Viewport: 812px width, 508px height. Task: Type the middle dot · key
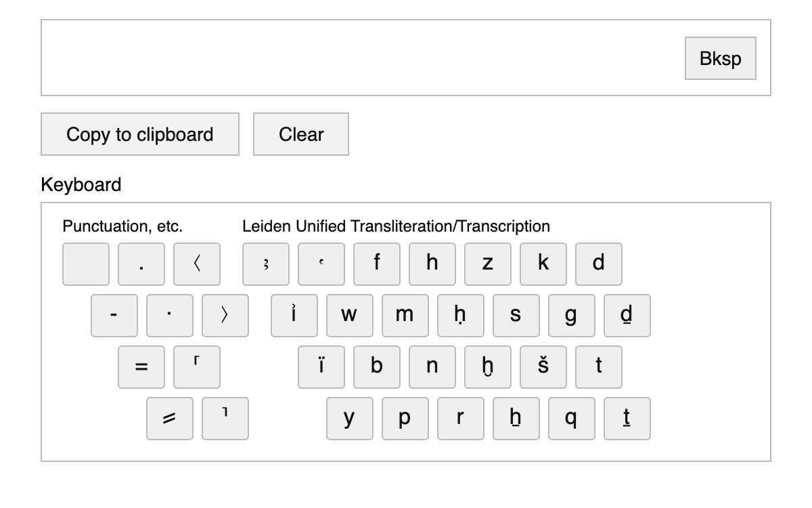(x=170, y=316)
